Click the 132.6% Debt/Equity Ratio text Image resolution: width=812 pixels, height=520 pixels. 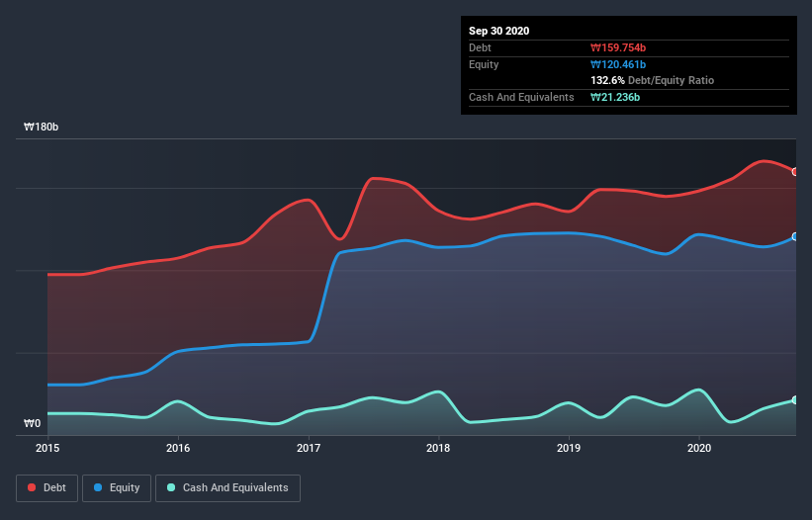[653, 80]
